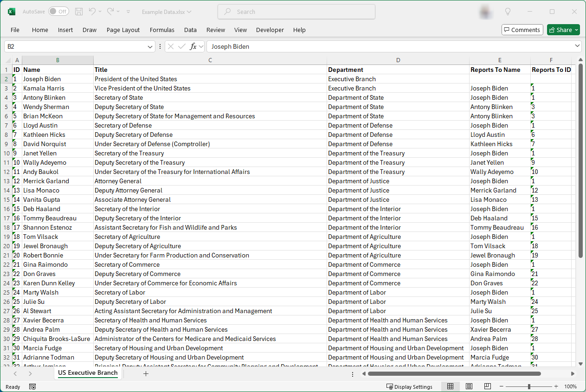
Task: Switch to Page Layout view
Action: tap(469, 386)
